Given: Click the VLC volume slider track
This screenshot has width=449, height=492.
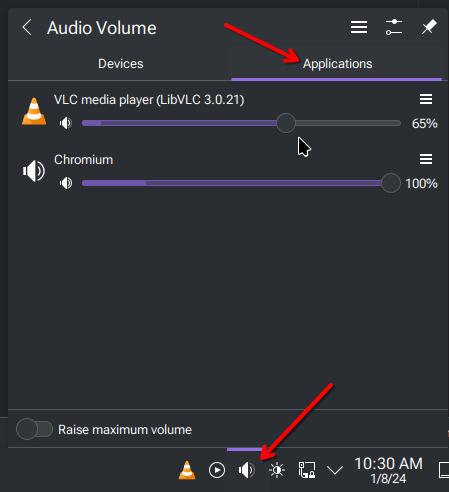Looking at the screenshot, I should click(x=241, y=123).
